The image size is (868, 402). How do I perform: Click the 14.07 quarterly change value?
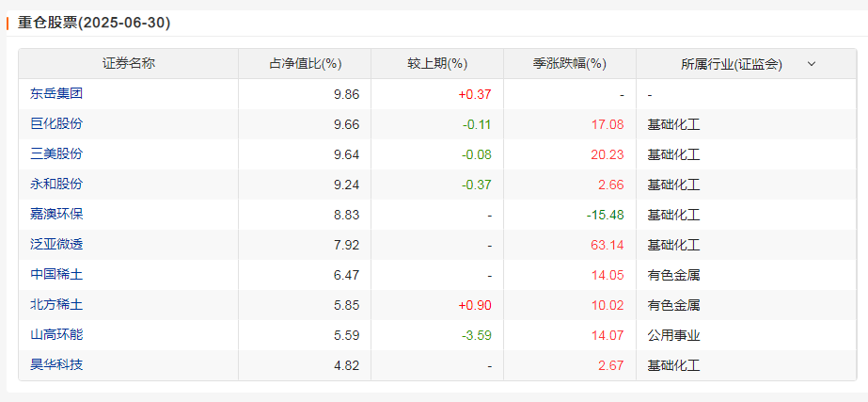[x=608, y=335]
